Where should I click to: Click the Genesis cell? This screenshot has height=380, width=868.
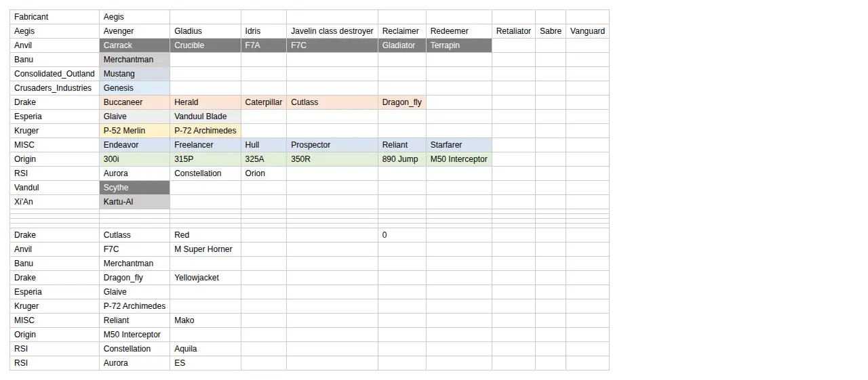coord(134,88)
